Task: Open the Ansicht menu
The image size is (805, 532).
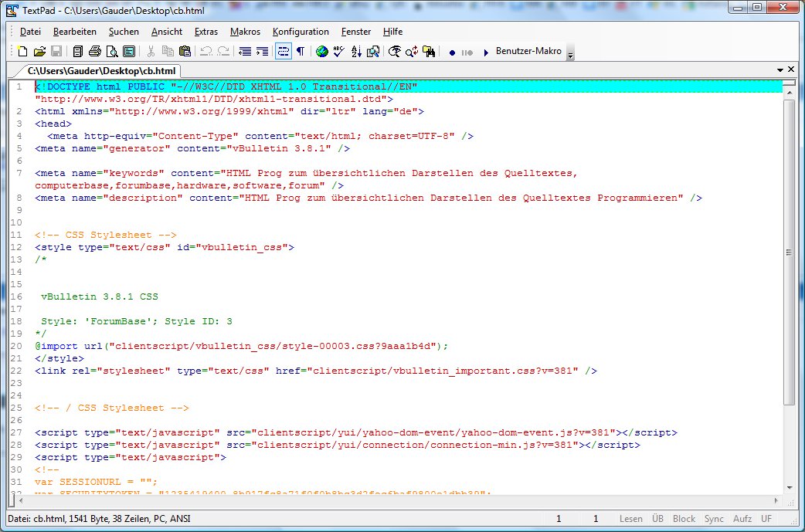Action: point(167,32)
